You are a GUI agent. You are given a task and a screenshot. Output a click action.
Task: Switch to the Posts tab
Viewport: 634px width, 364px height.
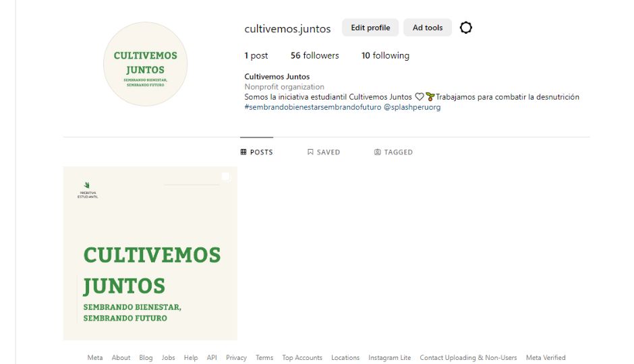point(256,152)
